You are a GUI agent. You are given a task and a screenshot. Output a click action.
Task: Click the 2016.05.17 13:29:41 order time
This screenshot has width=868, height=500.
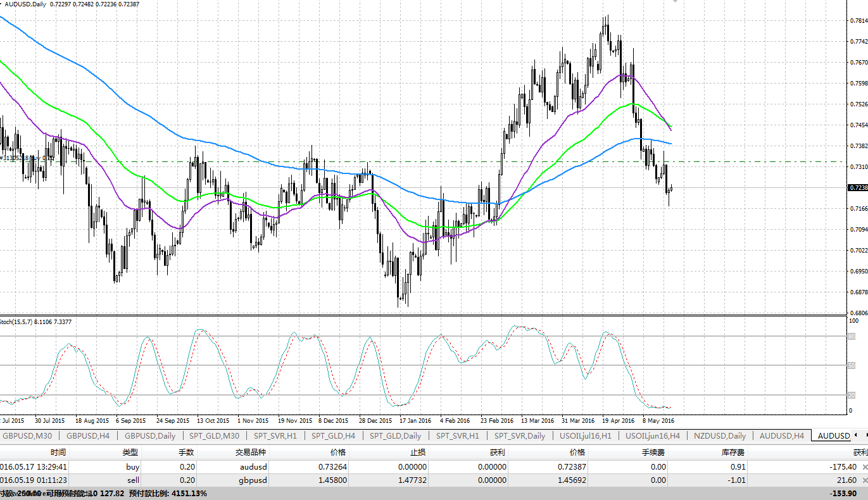[34, 467]
